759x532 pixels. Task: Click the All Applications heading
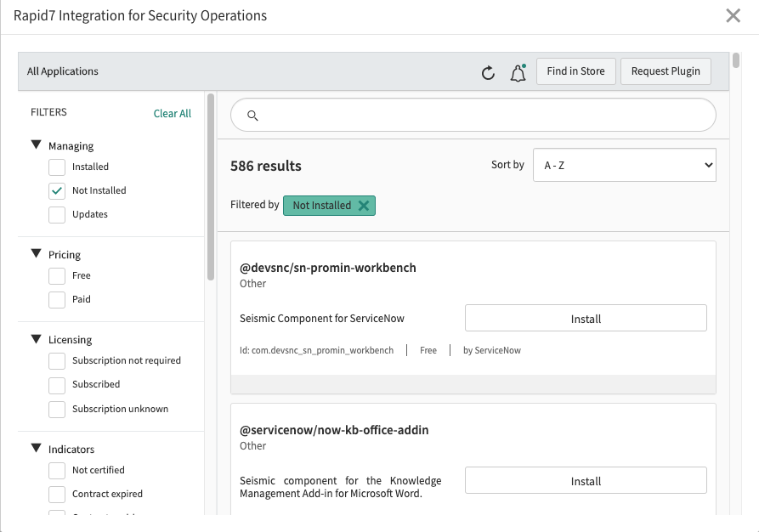pos(62,71)
